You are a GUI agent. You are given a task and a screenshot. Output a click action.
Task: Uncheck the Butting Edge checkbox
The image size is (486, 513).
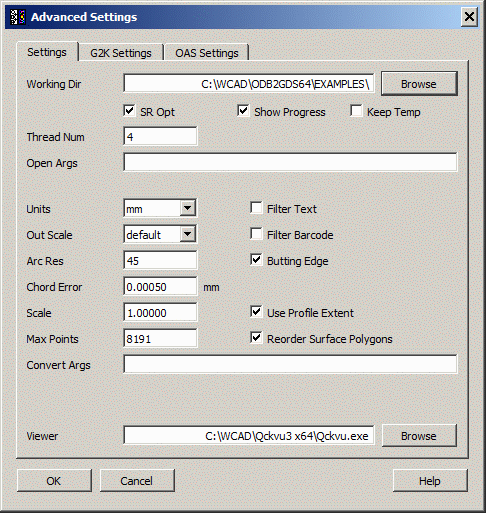(256, 260)
